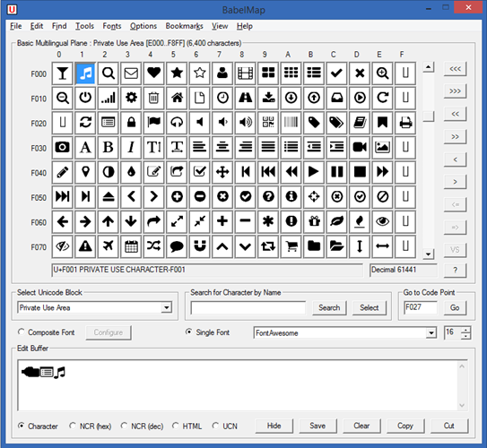Open the Bookmarks menu
The image size is (487, 448).
tap(184, 26)
